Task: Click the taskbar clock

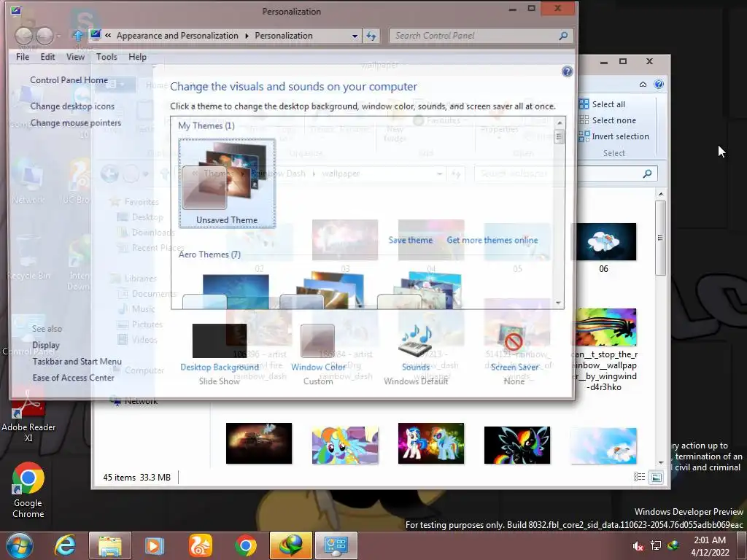Action: pos(710,546)
